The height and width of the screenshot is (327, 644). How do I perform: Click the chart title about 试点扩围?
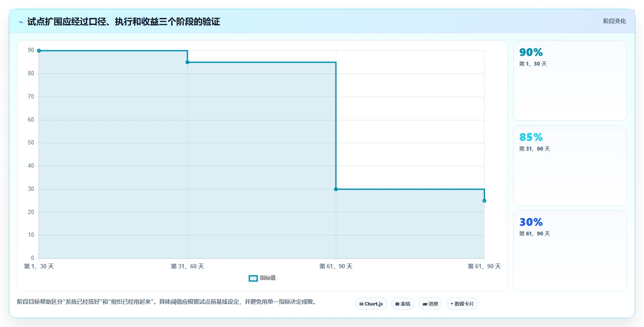123,22
